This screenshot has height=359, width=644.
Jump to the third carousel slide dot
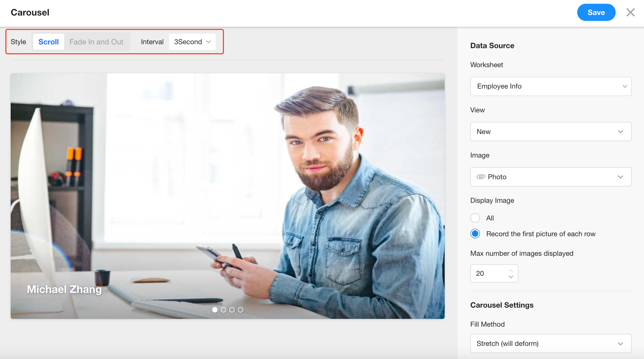tap(232, 310)
